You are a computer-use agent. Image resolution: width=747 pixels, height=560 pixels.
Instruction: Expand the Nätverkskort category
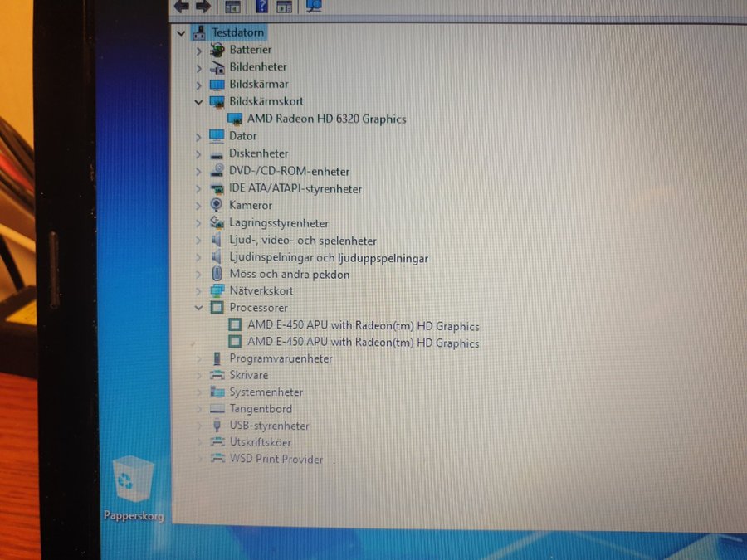point(198,291)
